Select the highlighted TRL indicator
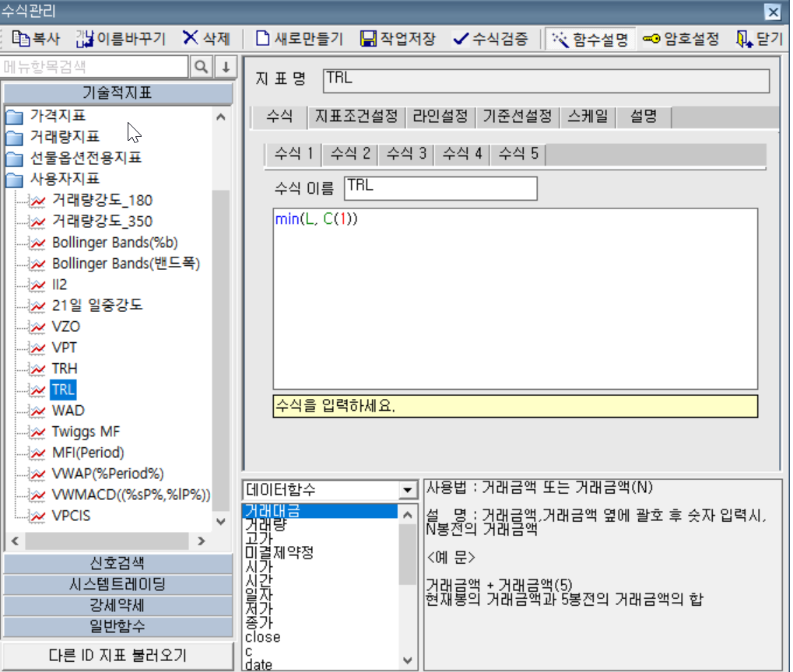This screenshot has height=672, width=793. (x=63, y=390)
